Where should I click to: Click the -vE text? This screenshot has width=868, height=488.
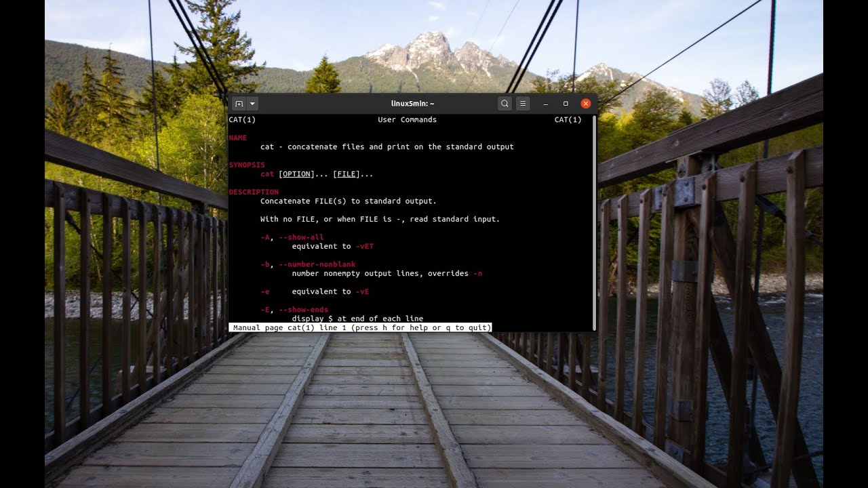tap(362, 291)
